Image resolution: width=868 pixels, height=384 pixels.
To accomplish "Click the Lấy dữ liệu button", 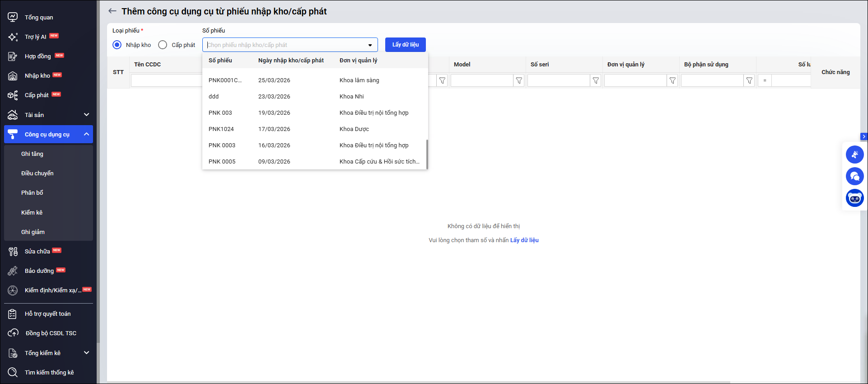I will 405,45.
